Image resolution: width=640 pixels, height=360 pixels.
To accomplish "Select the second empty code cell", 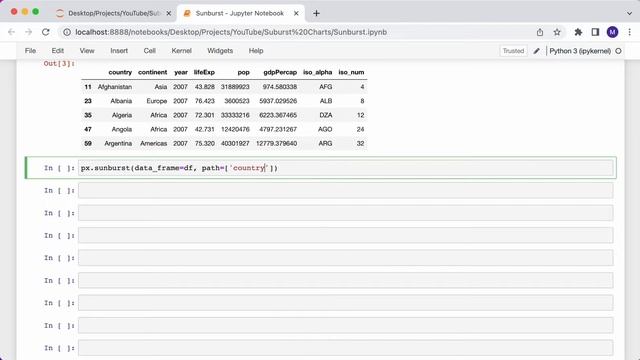I will (x=346, y=213).
